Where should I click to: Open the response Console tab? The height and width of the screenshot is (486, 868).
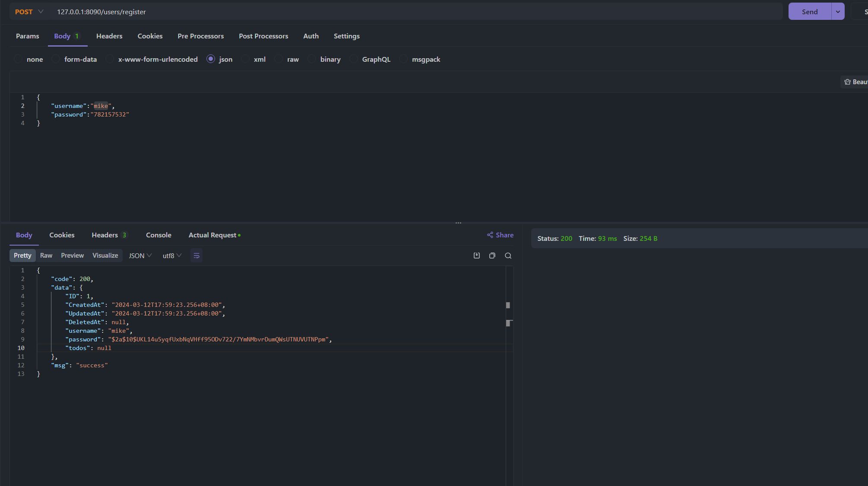click(158, 235)
